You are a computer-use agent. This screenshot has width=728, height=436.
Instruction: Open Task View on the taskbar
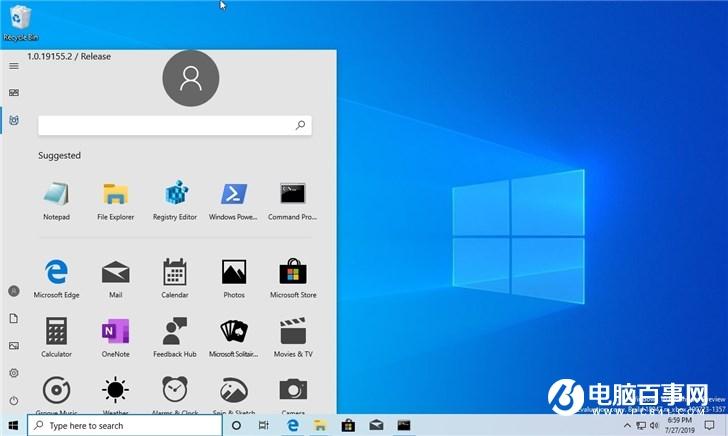pos(264,425)
